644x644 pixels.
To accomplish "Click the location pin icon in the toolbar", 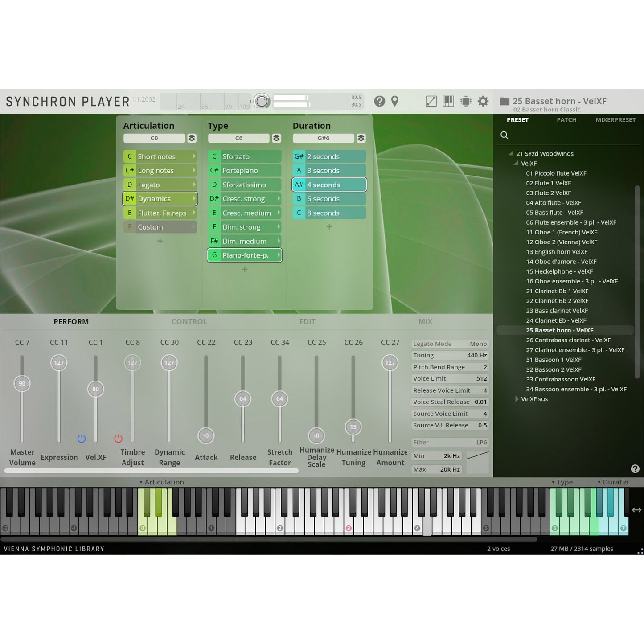I will pos(395,102).
